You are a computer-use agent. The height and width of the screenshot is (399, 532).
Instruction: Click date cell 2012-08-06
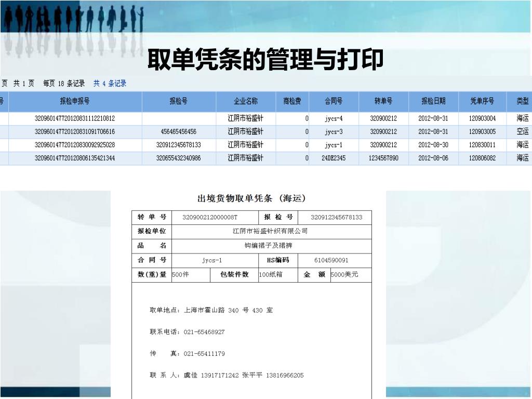(433, 158)
